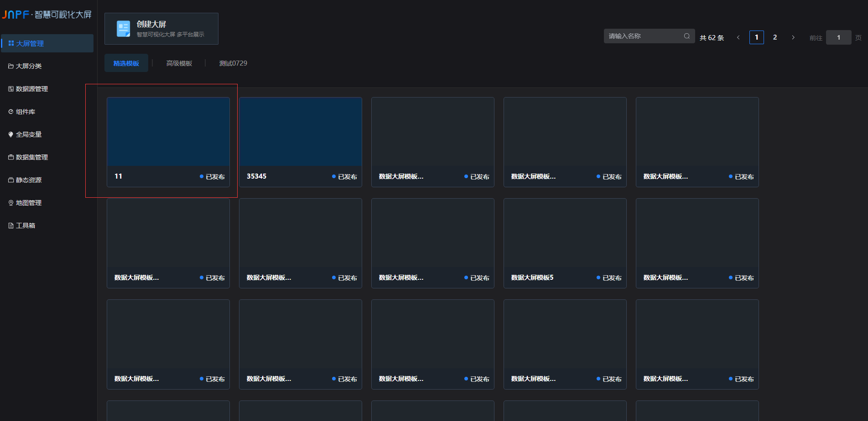Focus the 请输入名称 search field
This screenshot has height=421, width=868.
pyautogui.click(x=650, y=36)
